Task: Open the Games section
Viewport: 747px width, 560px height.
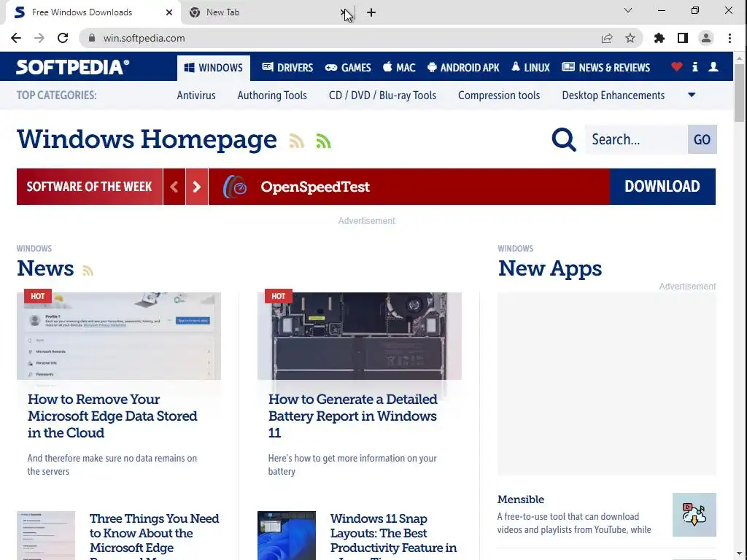Action: click(x=348, y=68)
